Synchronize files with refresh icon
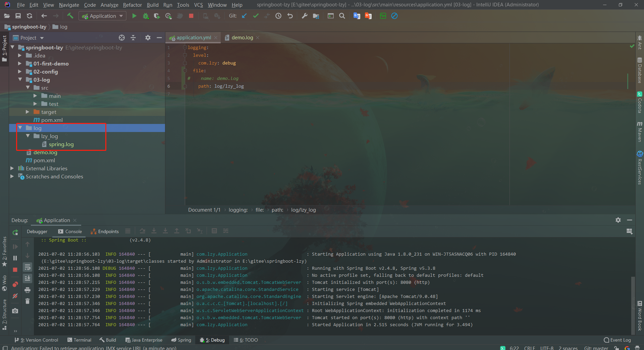Image resolution: width=644 pixels, height=350 pixels. click(x=30, y=16)
